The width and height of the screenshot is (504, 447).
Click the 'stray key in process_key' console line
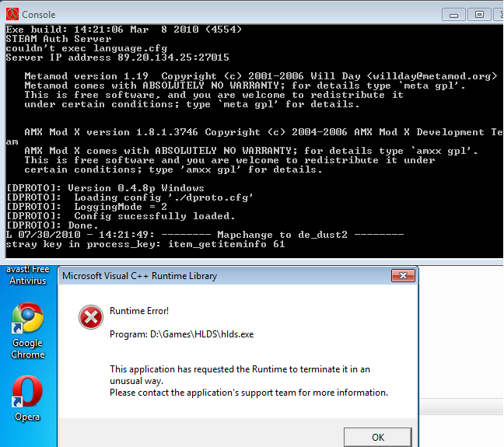tap(145, 244)
